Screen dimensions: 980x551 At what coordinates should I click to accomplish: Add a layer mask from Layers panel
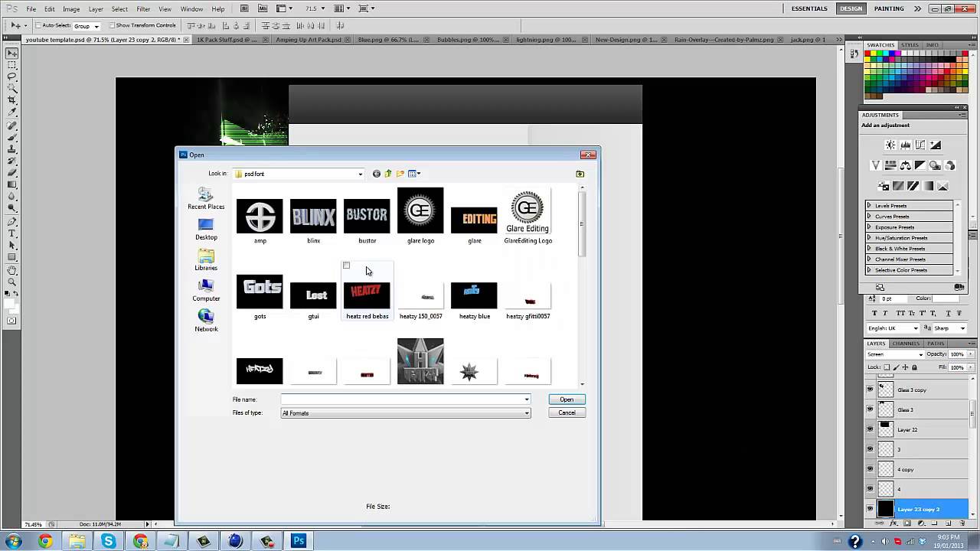pyautogui.click(x=907, y=523)
